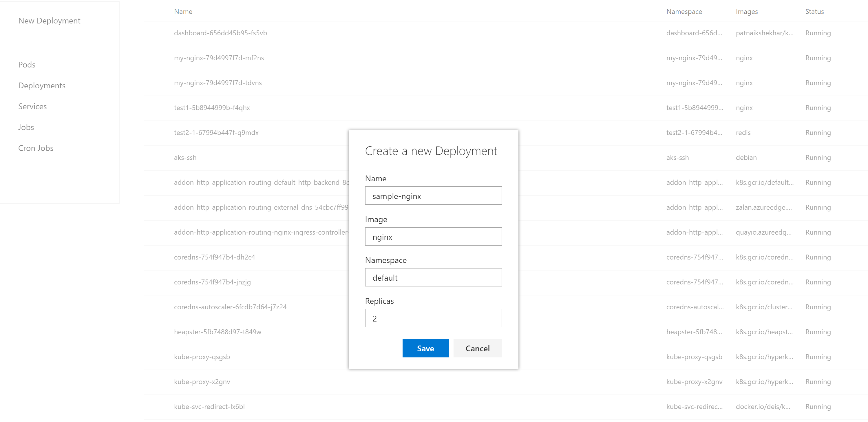Click the Running status of the aks-ssh row
Screen dimensions: 868x422
(x=818, y=157)
